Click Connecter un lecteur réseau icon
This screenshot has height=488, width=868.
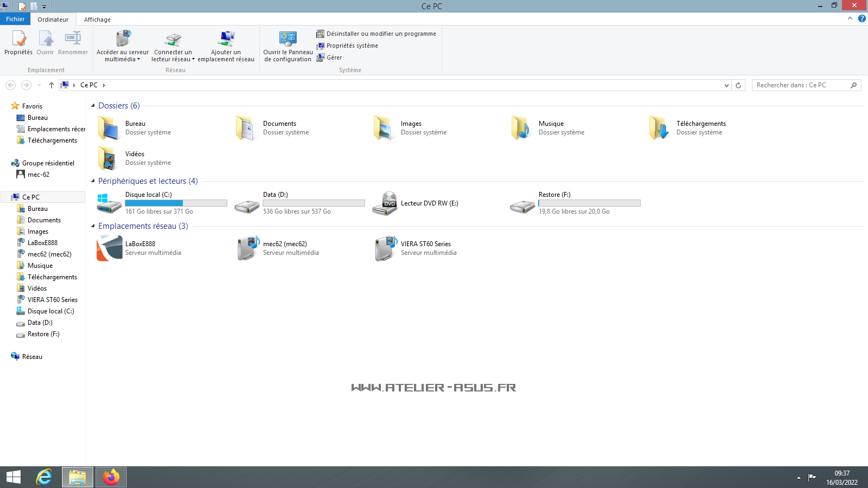tap(173, 40)
